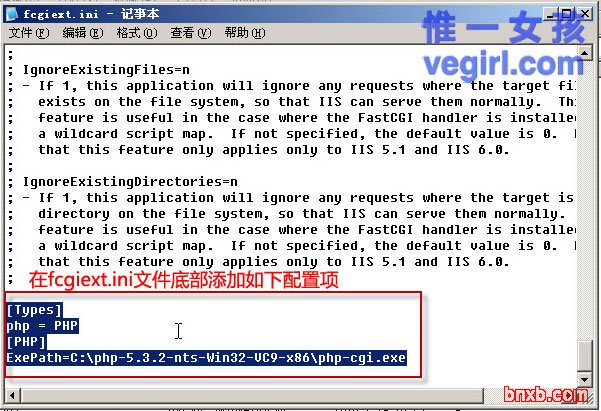Click the vertical scrollbar down arrow
Image resolution: width=601 pixels, height=411 pixels.
pyautogui.click(x=585, y=379)
